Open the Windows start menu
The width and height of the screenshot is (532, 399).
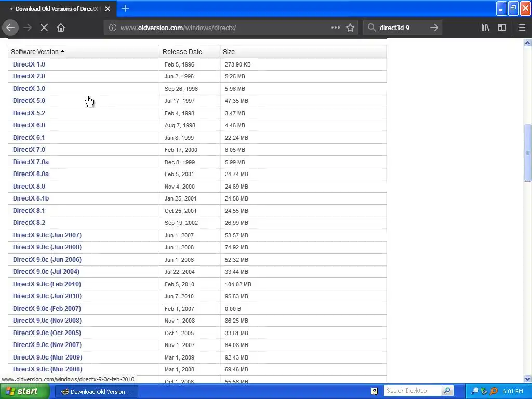coord(24,392)
